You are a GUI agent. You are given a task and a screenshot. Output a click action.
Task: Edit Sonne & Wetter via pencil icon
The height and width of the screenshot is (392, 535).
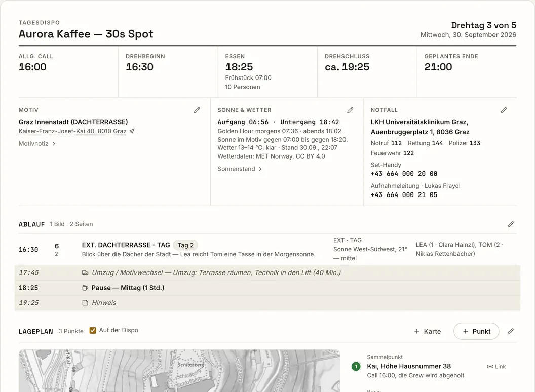(350, 110)
